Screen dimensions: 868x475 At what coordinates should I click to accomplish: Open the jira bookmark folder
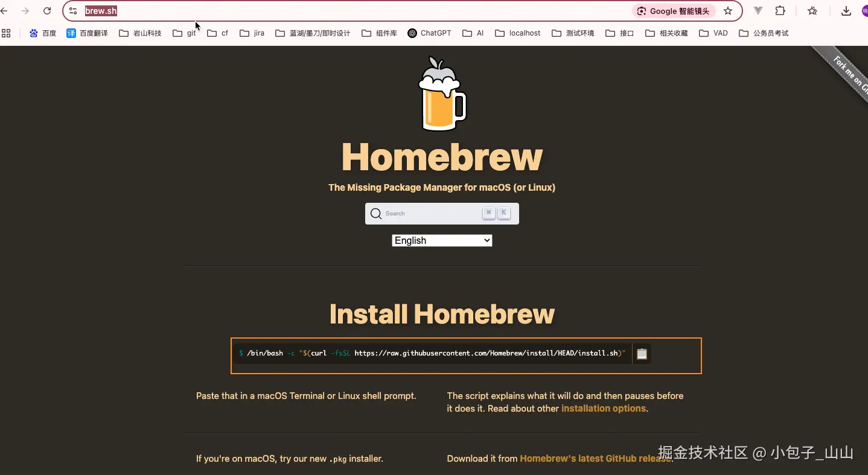(252, 33)
